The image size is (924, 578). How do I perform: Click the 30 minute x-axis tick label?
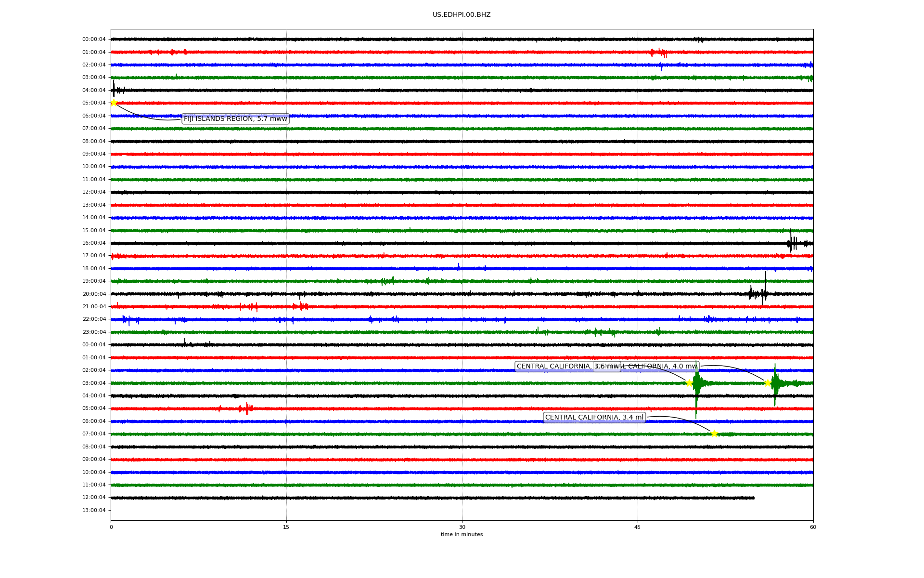pos(462,527)
